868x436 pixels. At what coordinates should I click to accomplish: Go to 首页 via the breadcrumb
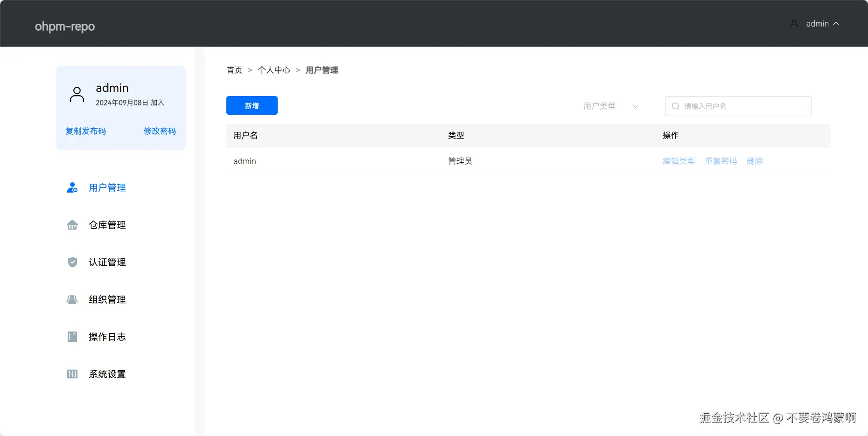(x=234, y=70)
